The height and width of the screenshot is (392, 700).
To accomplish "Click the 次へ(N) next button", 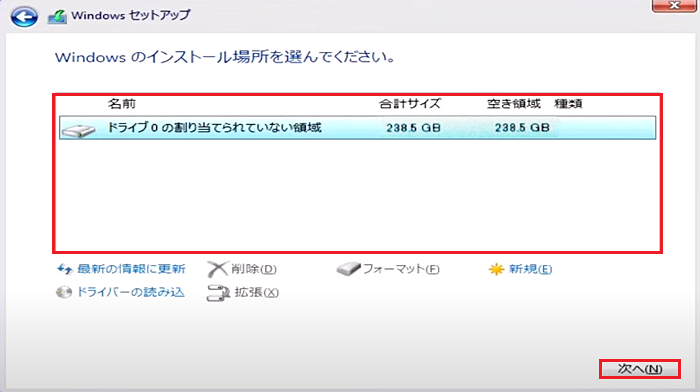I will tap(640, 369).
